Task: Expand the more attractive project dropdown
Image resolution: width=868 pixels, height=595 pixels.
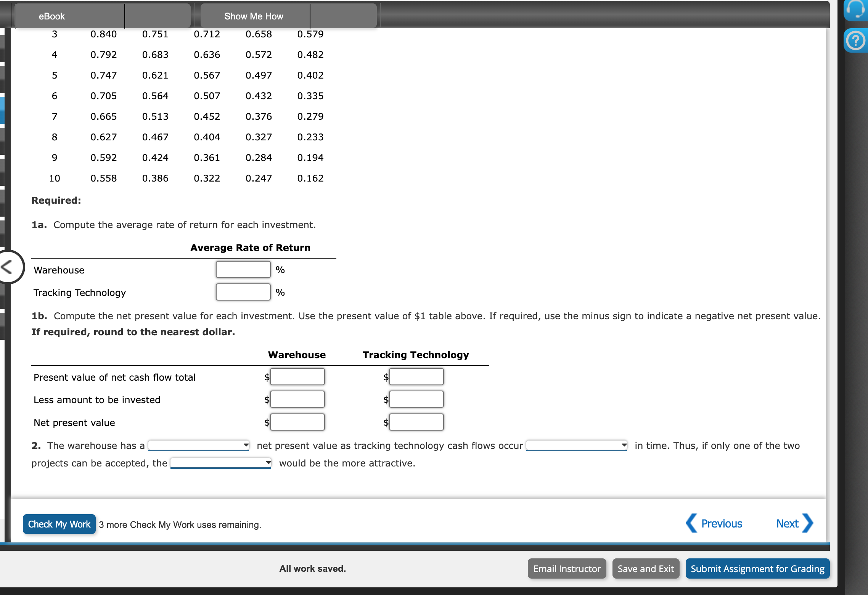Action: click(221, 463)
